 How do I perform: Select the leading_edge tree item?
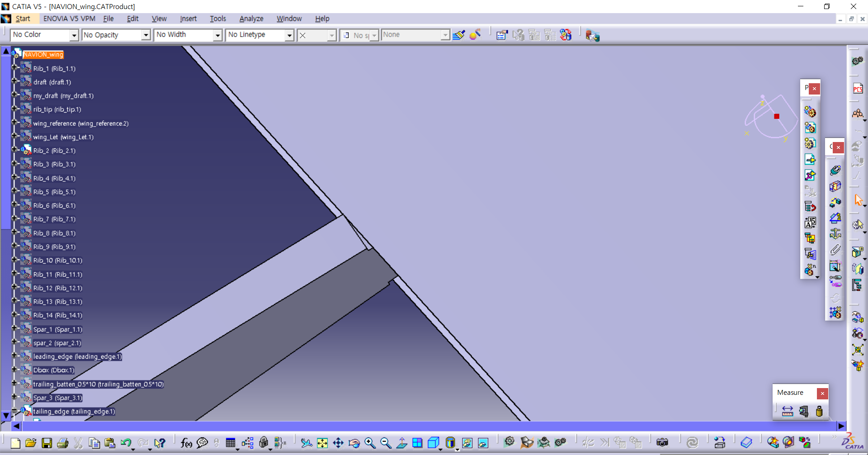point(77,356)
